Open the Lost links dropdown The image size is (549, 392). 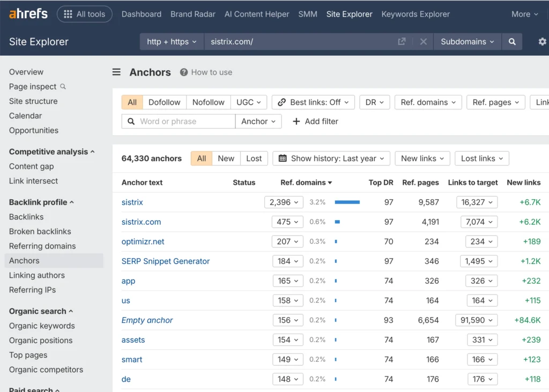pyautogui.click(x=482, y=159)
